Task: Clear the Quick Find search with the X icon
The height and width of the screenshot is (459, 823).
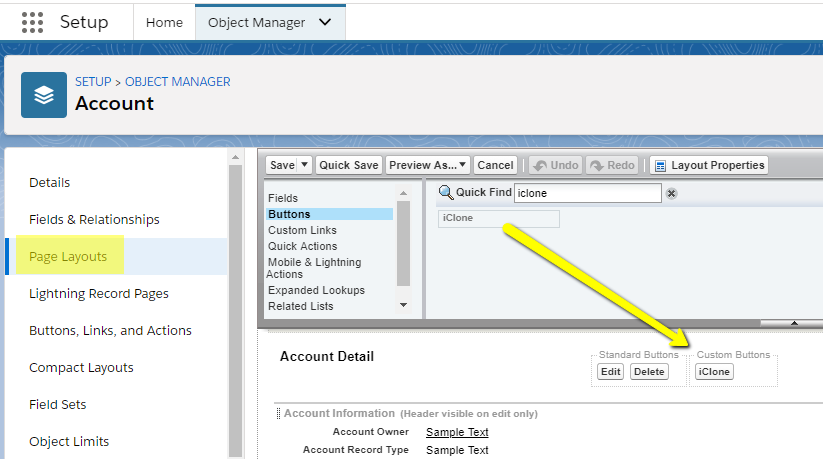Action: coord(671,193)
